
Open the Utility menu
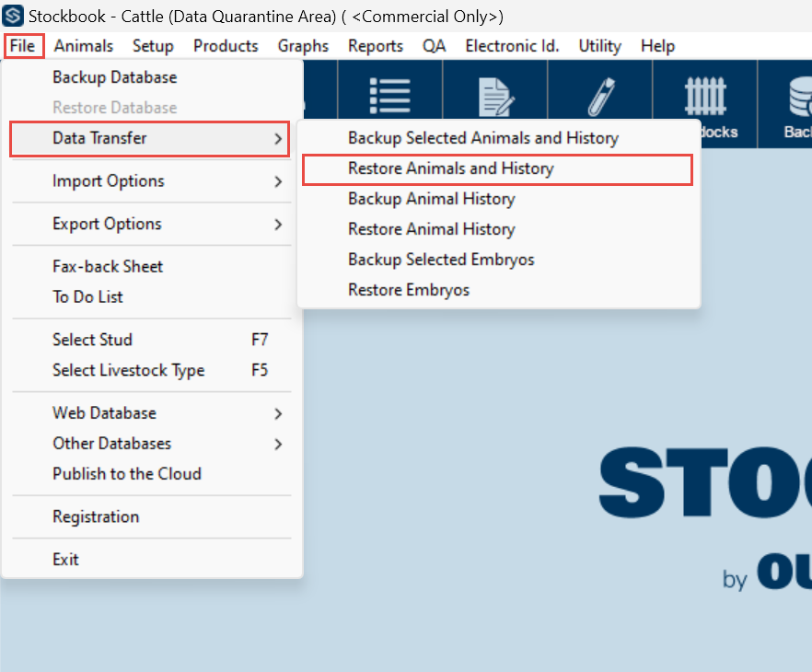599,46
